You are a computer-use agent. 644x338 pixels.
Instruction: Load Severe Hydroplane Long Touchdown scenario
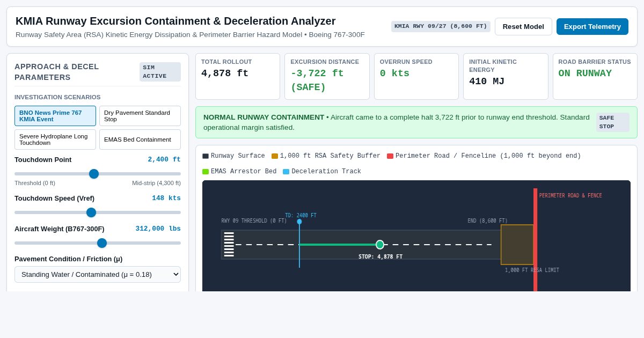pyautogui.click(x=55, y=139)
